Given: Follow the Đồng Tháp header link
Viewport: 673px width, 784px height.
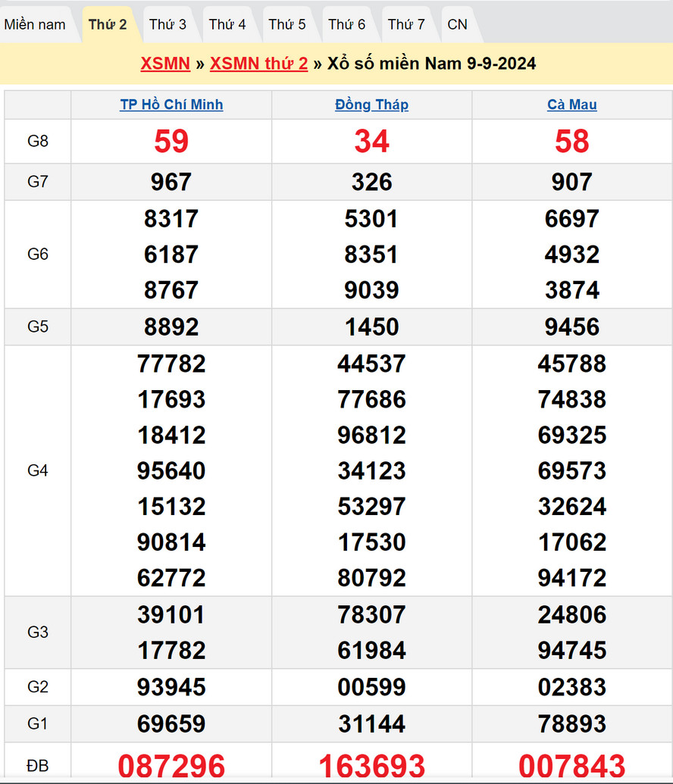Looking at the screenshot, I should [x=371, y=105].
